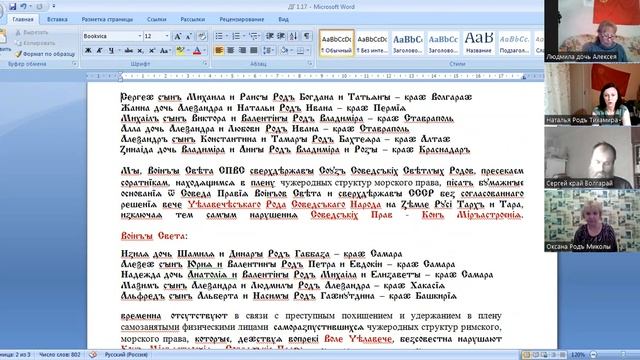Viewport: 640px width, 360px height.
Task: Open the Bookvica font name dropdown
Action: 140,36
